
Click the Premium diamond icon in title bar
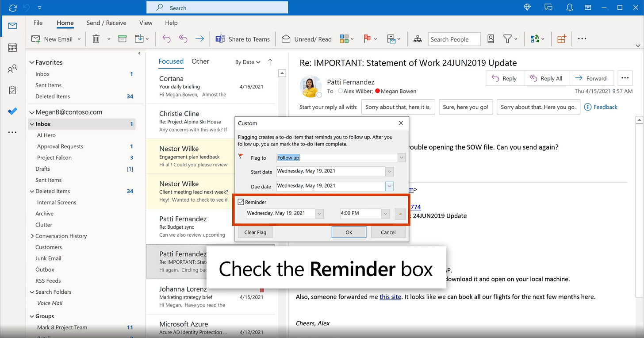(527, 8)
